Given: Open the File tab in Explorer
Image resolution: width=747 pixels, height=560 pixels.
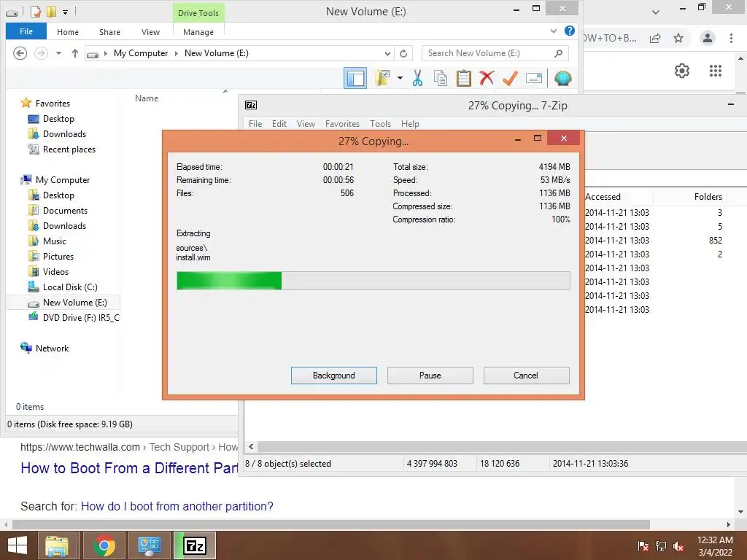Looking at the screenshot, I should 26,31.
